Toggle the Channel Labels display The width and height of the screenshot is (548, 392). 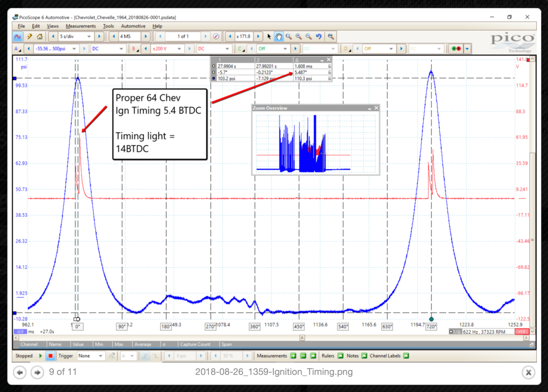[406, 356]
